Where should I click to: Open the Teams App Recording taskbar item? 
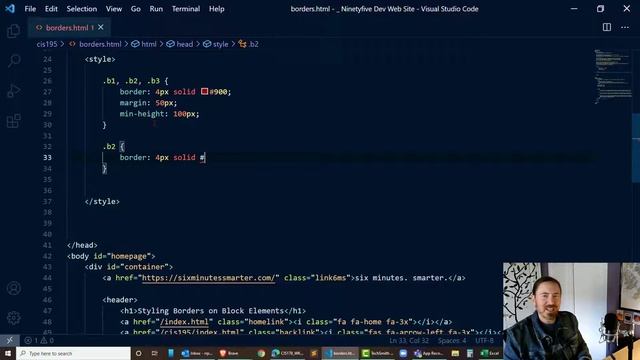(429, 353)
